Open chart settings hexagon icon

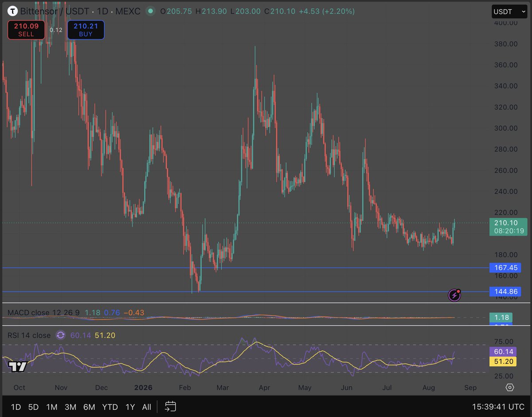click(x=510, y=387)
